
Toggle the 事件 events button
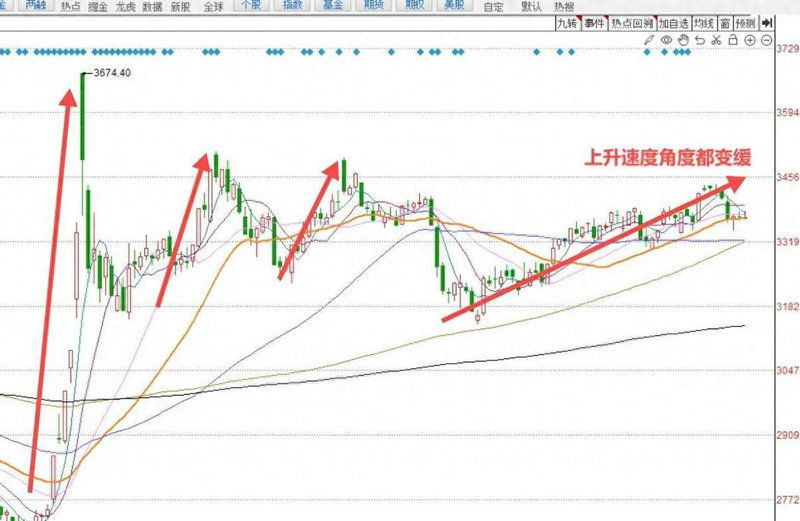coord(595,23)
